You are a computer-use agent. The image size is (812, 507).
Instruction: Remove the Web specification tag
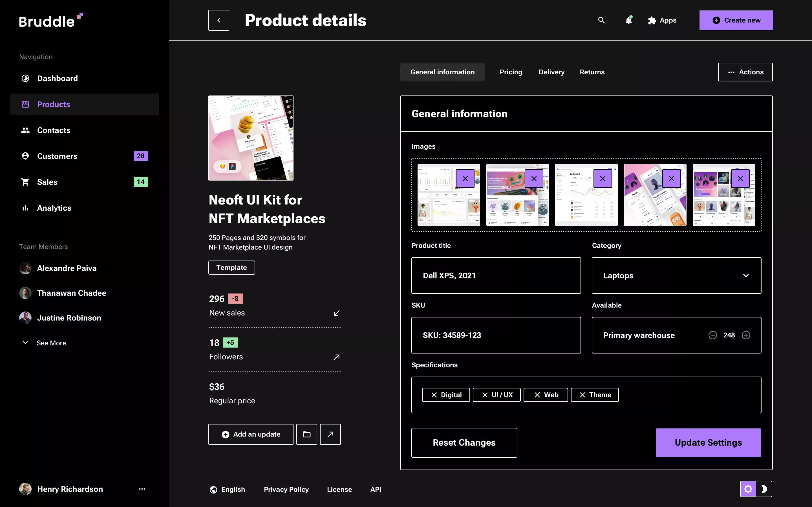click(537, 395)
